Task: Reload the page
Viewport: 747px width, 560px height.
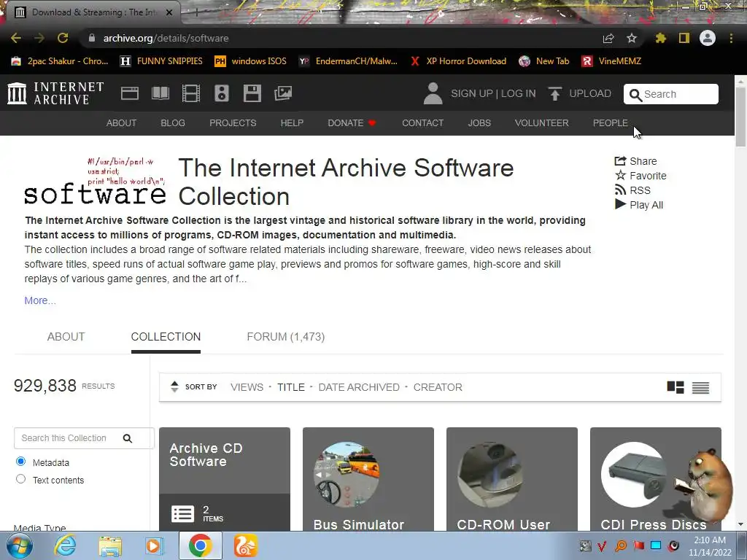Action: 63,38
